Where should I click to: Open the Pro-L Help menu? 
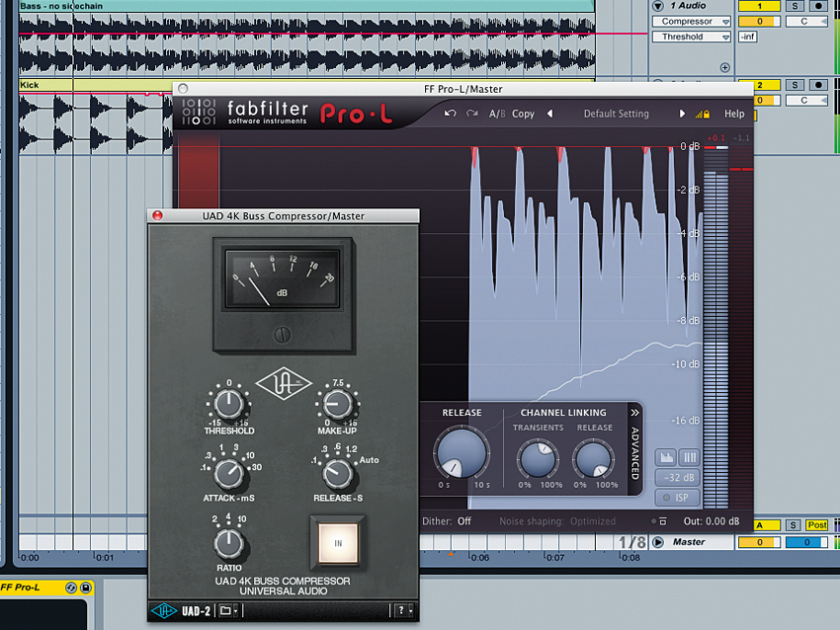point(734,114)
